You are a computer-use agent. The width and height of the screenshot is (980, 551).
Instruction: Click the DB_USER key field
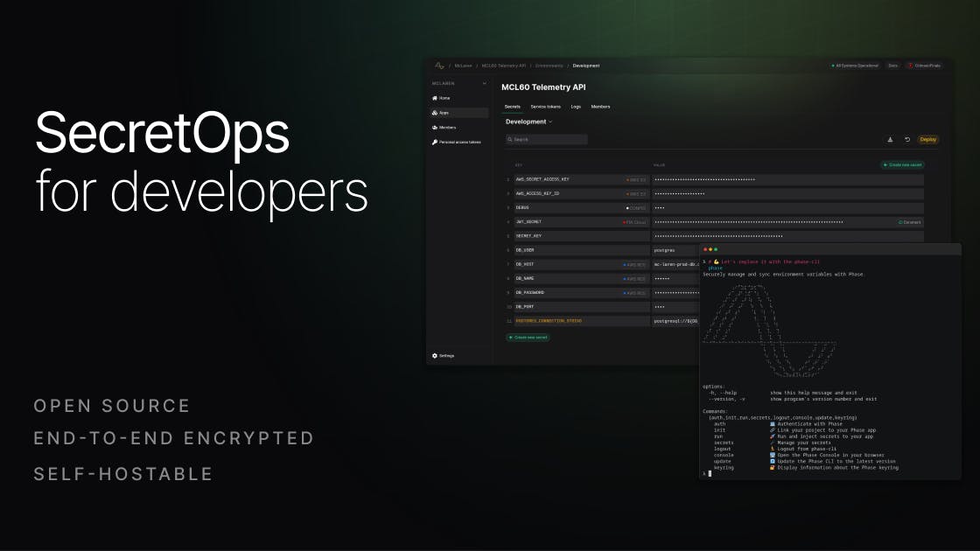tap(581, 250)
